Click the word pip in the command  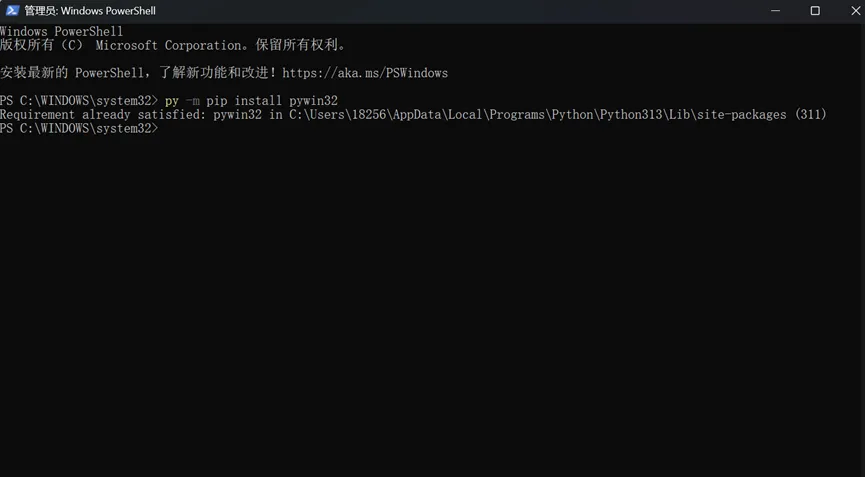pos(216,101)
